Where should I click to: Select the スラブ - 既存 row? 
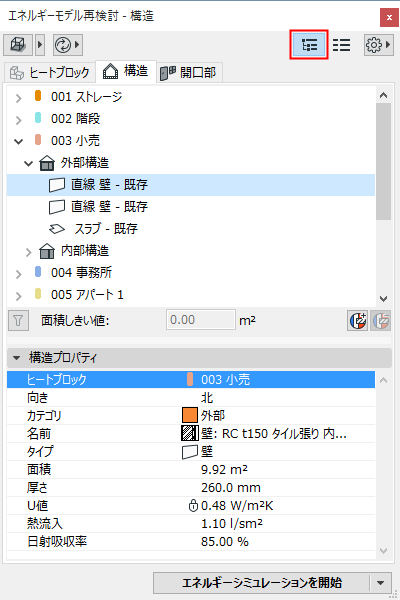tap(191, 229)
